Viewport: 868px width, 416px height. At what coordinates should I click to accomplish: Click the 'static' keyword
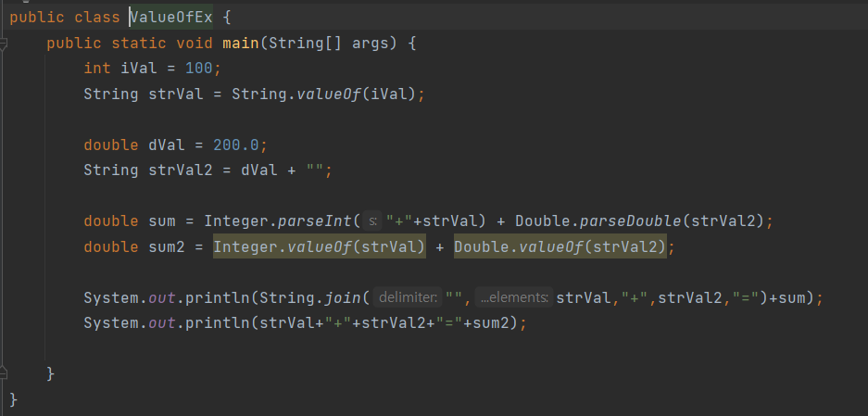(x=139, y=44)
